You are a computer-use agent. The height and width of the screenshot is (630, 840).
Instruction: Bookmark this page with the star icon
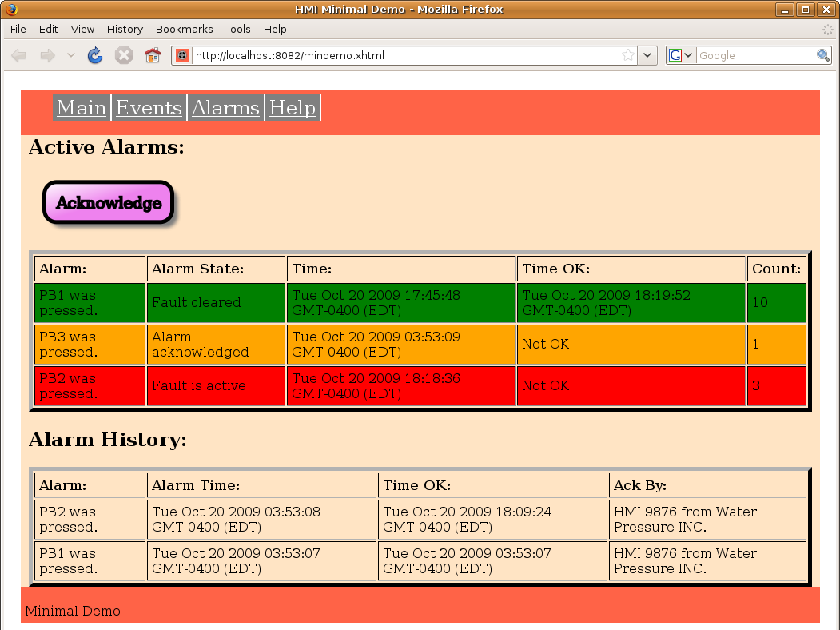628,55
